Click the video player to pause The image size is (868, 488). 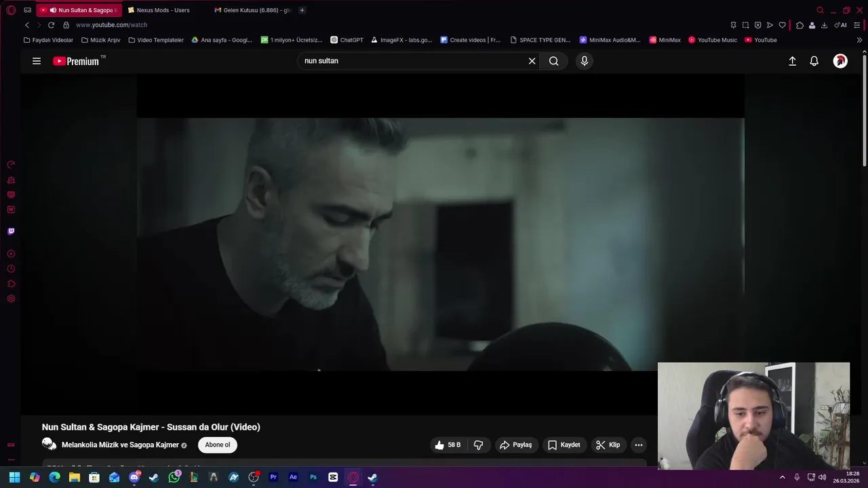pyautogui.click(x=441, y=244)
